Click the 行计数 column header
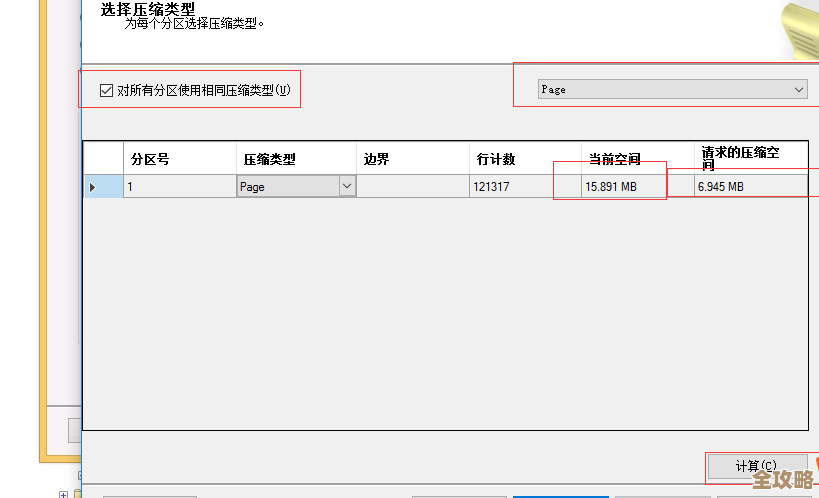Image resolution: width=819 pixels, height=498 pixels. pos(525,159)
